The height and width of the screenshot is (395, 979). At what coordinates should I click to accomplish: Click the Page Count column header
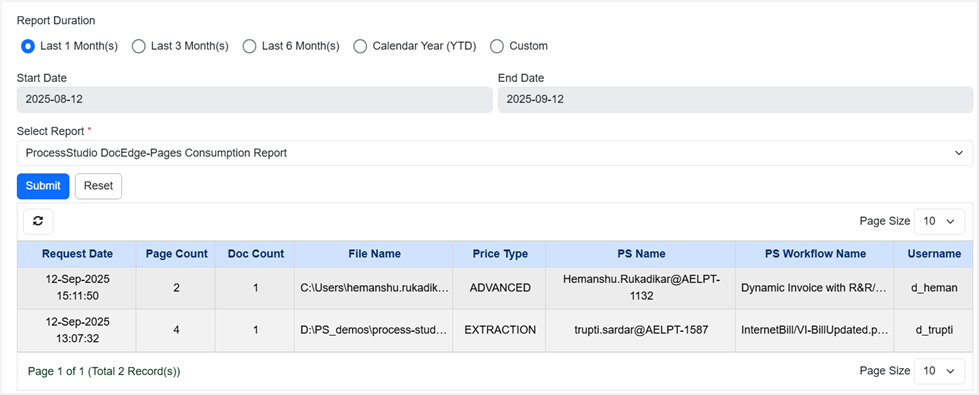click(177, 254)
